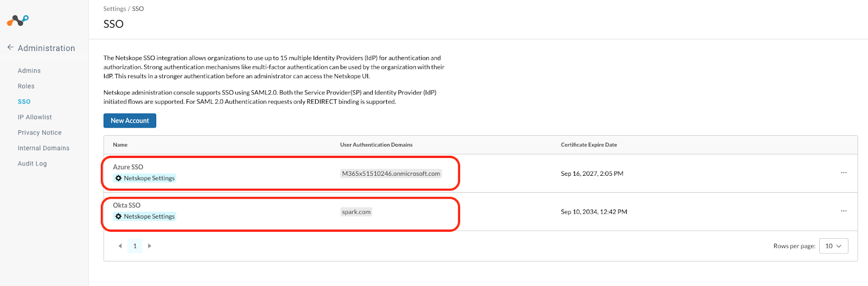
Task: Click Netskope Settings tag under Azure SSO
Action: pos(145,178)
